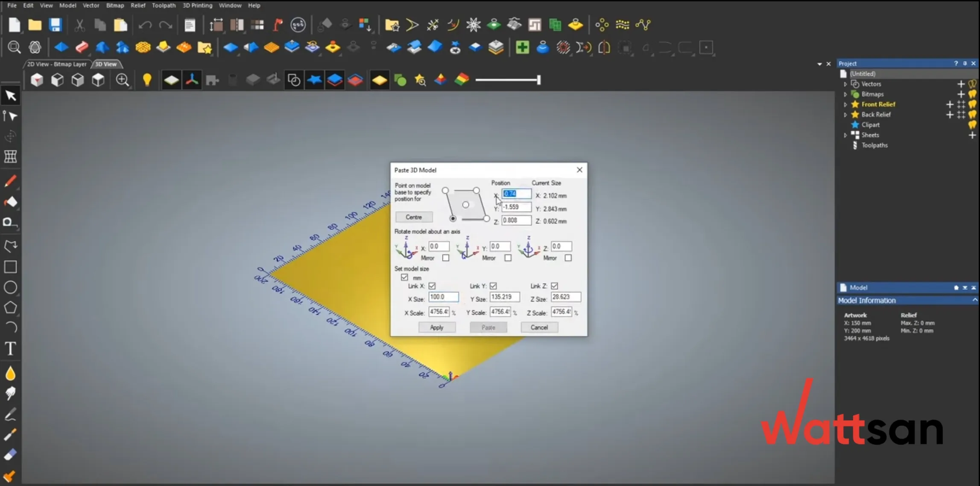Open the Relief menu
The width and height of the screenshot is (980, 486).
(x=137, y=6)
